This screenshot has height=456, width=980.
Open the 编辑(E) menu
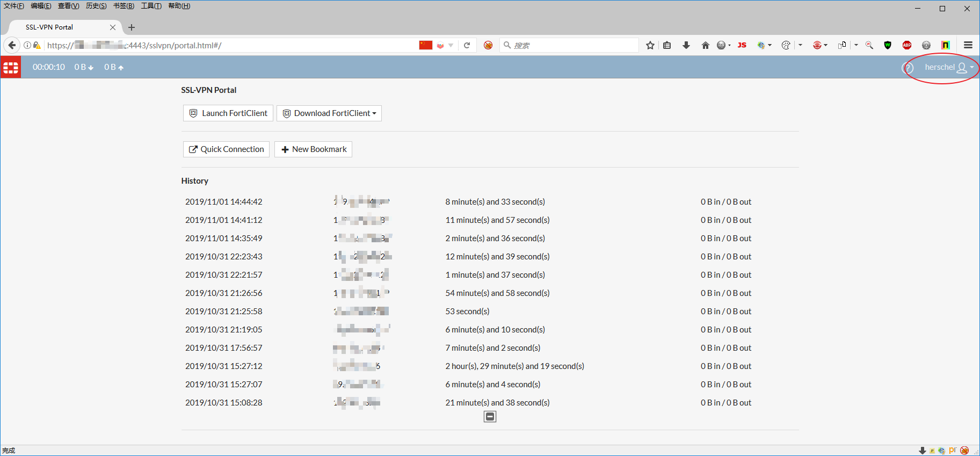(41, 6)
